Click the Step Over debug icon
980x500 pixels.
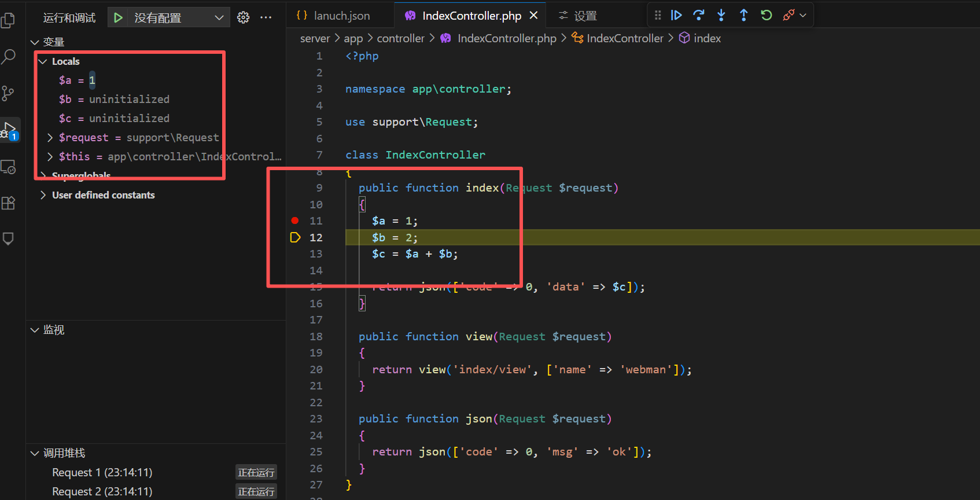tap(699, 16)
